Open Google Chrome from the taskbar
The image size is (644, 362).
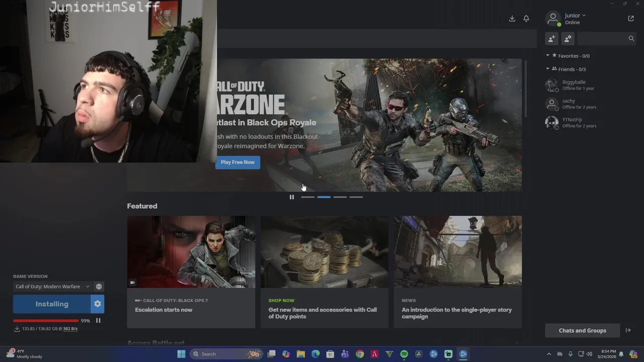click(x=360, y=354)
